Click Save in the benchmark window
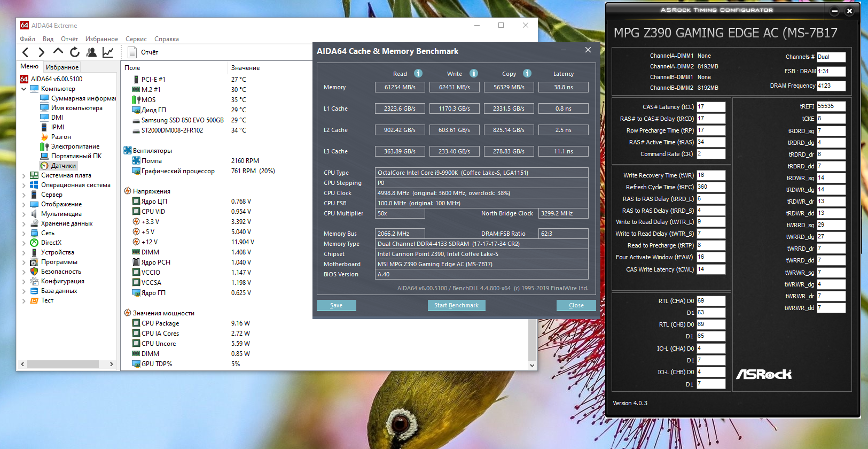This screenshot has height=449, width=868. [337, 305]
